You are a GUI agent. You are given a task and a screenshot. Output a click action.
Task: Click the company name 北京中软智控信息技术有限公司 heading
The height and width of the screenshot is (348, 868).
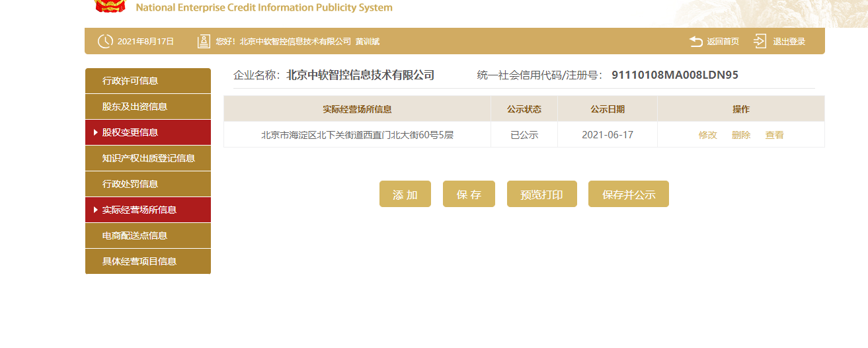[360, 75]
